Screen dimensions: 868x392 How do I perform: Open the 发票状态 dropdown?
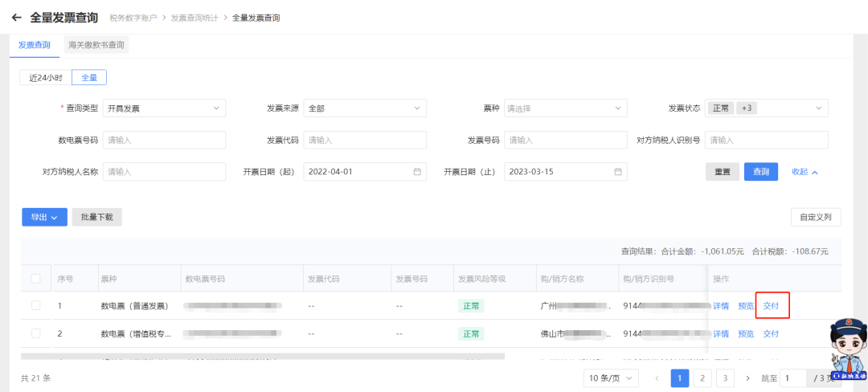[x=767, y=108]
